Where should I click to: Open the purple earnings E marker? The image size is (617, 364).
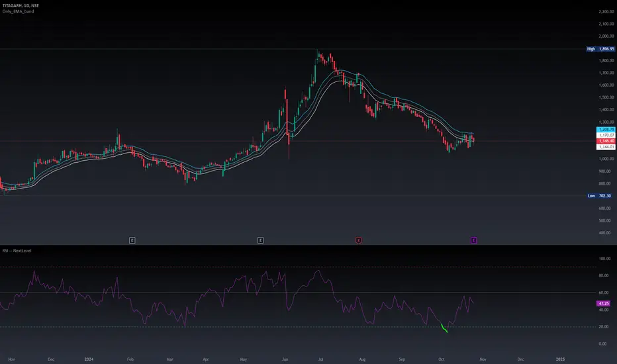tap(474, 240)
